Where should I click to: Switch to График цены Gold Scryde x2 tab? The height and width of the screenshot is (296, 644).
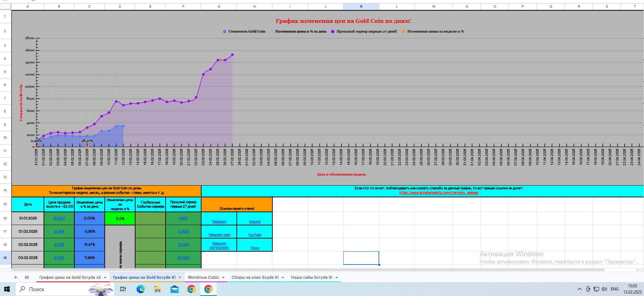70,277
